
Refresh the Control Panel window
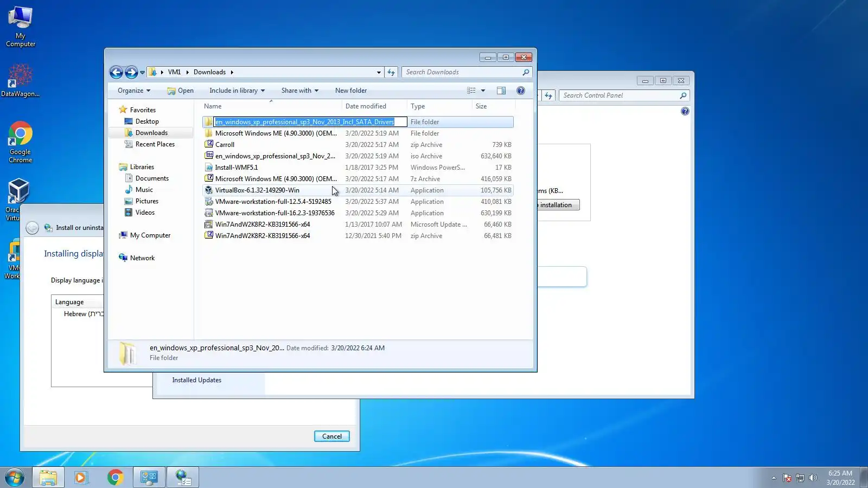548,95
